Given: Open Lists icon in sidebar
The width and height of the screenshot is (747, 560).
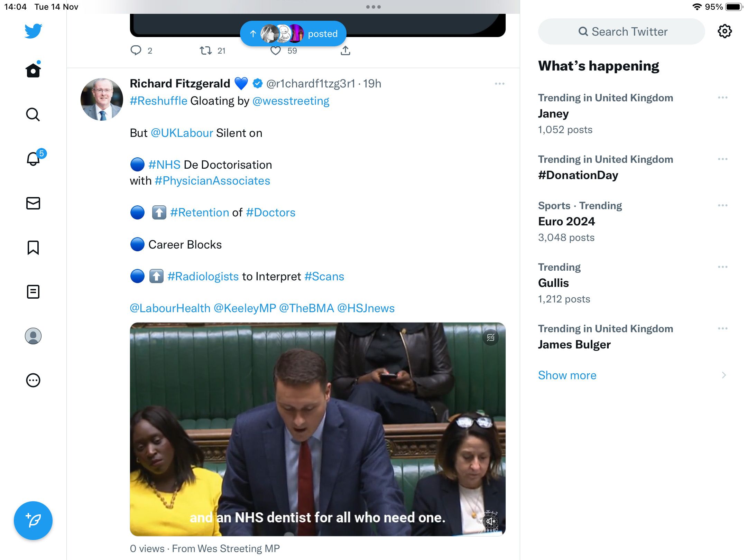Looking at the screenshot, I should tap(33, 292).
